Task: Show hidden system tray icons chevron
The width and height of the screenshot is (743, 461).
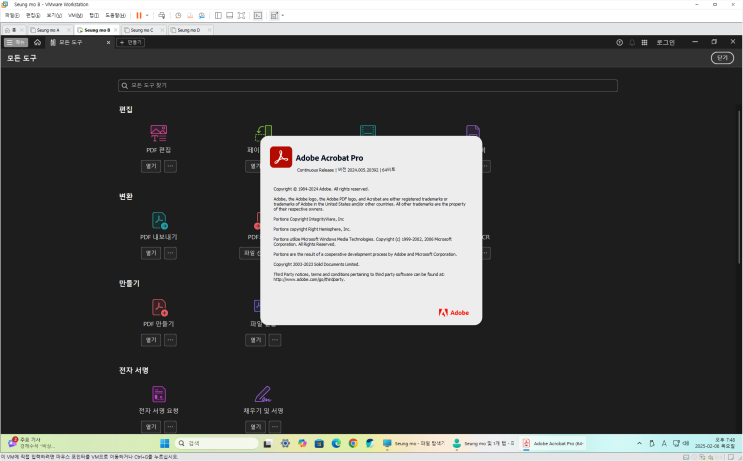Action: tap(639, 443)
